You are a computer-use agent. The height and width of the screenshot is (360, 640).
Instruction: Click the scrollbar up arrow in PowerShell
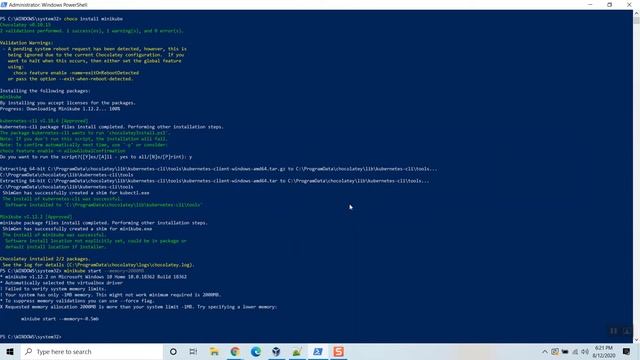(636, 13)
